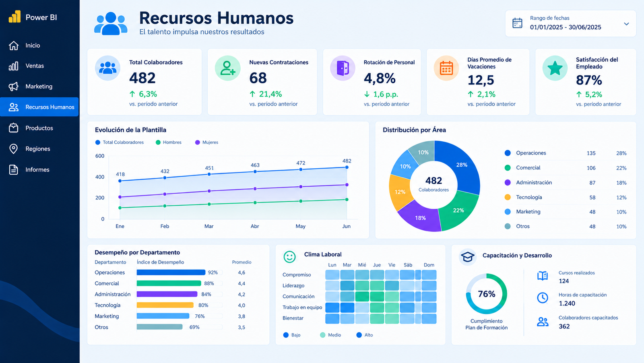This screenshot has height=363, width=644.
Task: Click the vacation days calendar icon
Action: click(446, 68)
